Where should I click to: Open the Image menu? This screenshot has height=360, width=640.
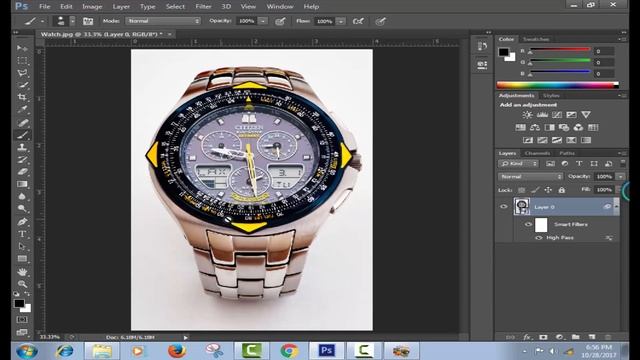tap(92, 7)
